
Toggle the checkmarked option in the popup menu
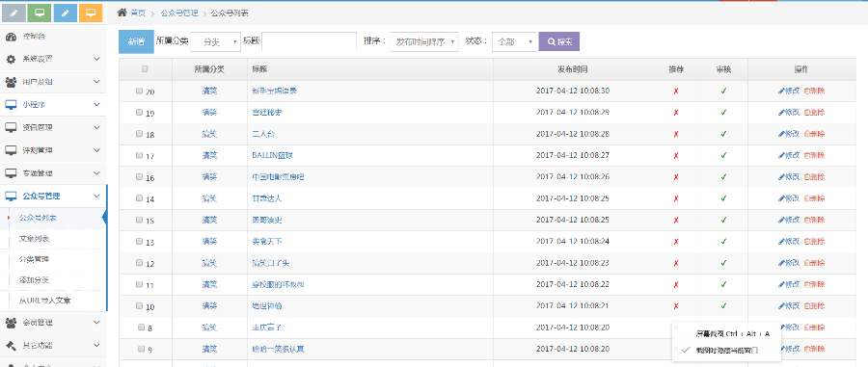click(x=726, y=350)
